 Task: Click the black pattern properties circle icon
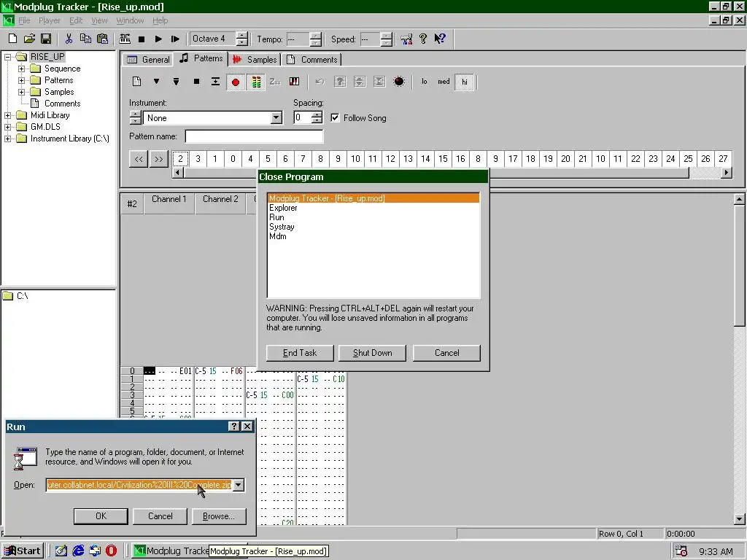[399, 82]
